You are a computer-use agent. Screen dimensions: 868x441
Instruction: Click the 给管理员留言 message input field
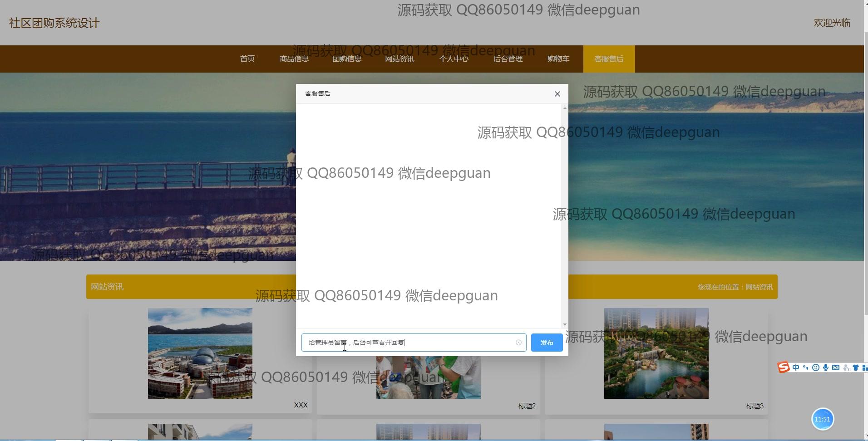pos(409,343)
